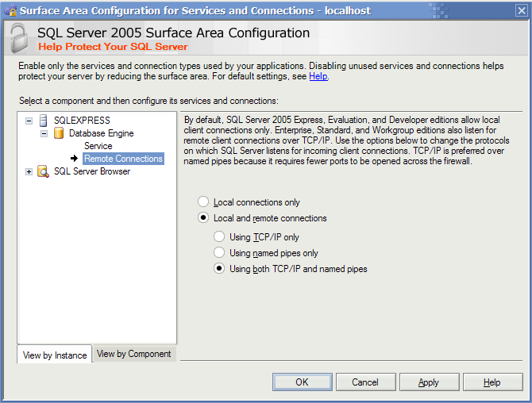Switch to View by Instance tab
This screenshot has height=403, width=532.
55,355
